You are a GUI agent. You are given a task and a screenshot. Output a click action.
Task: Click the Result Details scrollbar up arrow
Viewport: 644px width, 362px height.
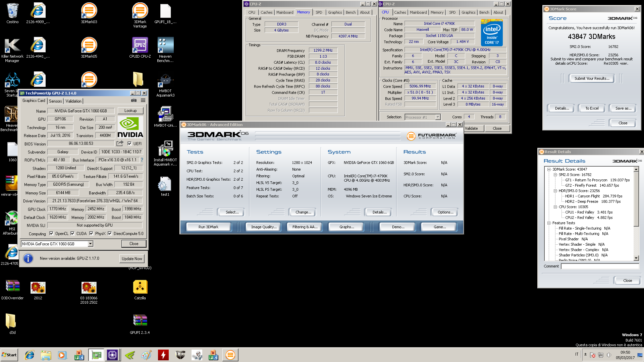point(636,170)
